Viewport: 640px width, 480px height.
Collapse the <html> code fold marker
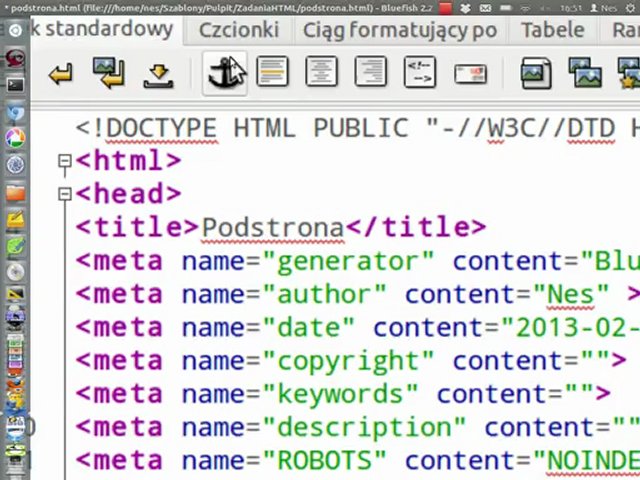click(x=65, y=161)
